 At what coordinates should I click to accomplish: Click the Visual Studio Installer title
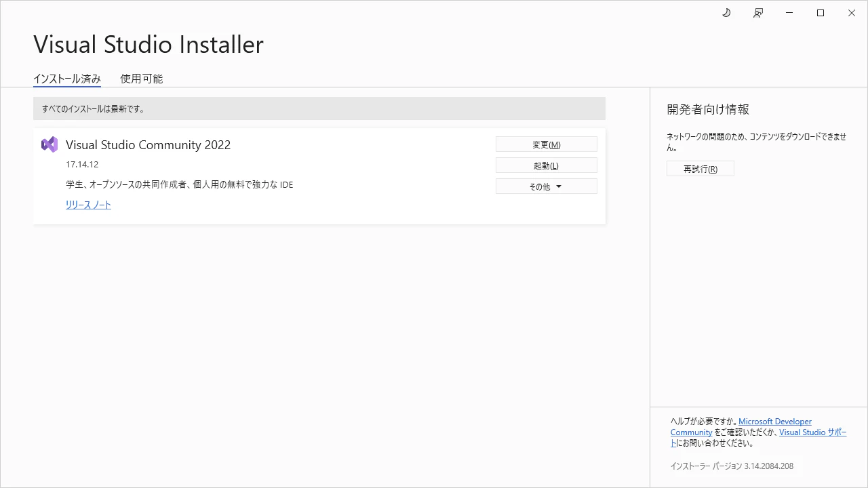pos(149,45)
